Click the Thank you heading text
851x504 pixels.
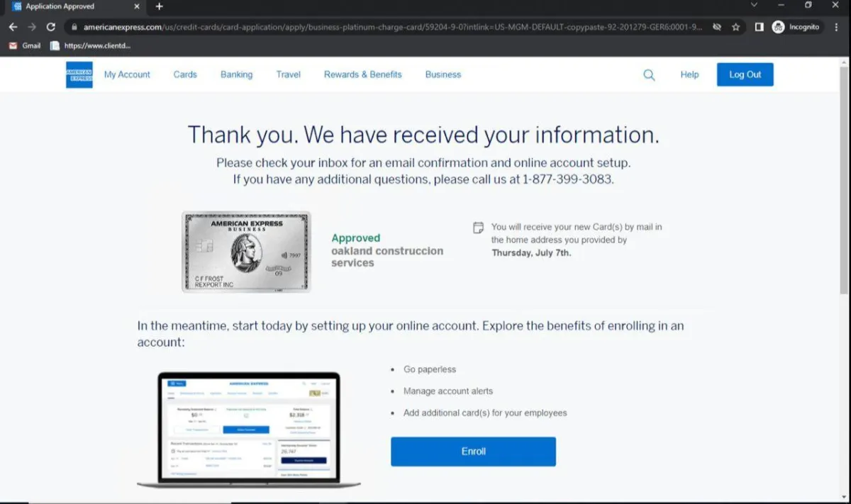423,135
